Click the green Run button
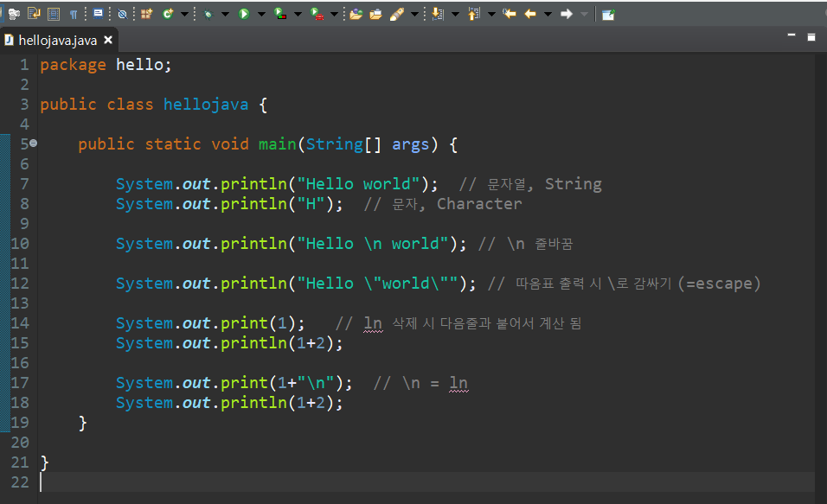The height and width of the screenshot is (504, 827). coord(244,14)
